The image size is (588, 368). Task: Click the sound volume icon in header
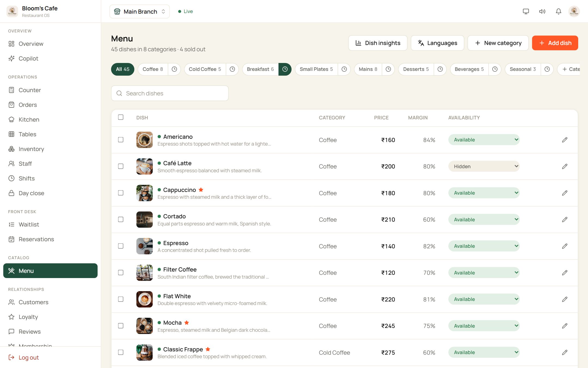542,11
